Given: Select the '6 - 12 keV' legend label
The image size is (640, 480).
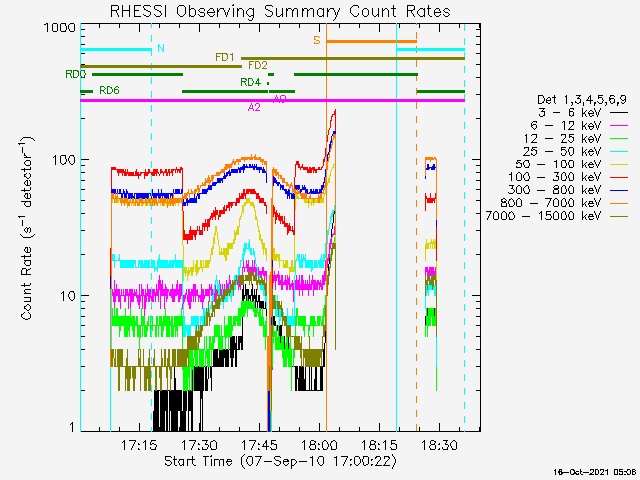Looking at the screenshot, I should (567, 125).
